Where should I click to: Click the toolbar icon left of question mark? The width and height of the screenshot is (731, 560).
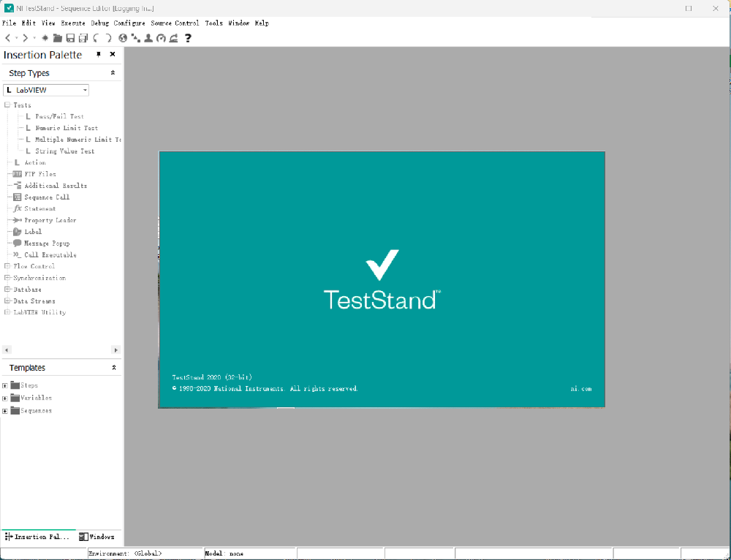coord(173,38)
